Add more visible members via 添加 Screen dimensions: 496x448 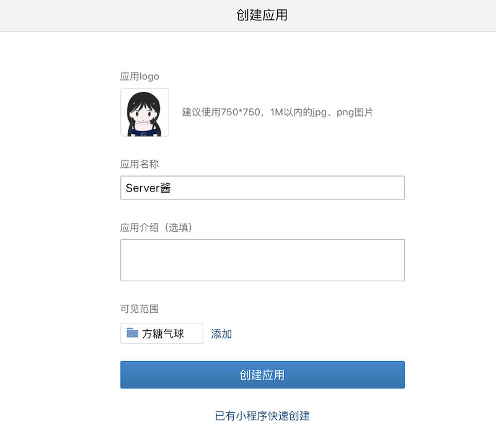tap(221, 334)
